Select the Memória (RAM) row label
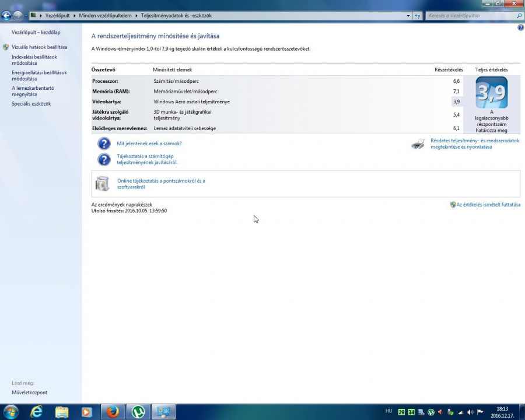The height and width of the screenshot is (420, 525). (111, 92)
